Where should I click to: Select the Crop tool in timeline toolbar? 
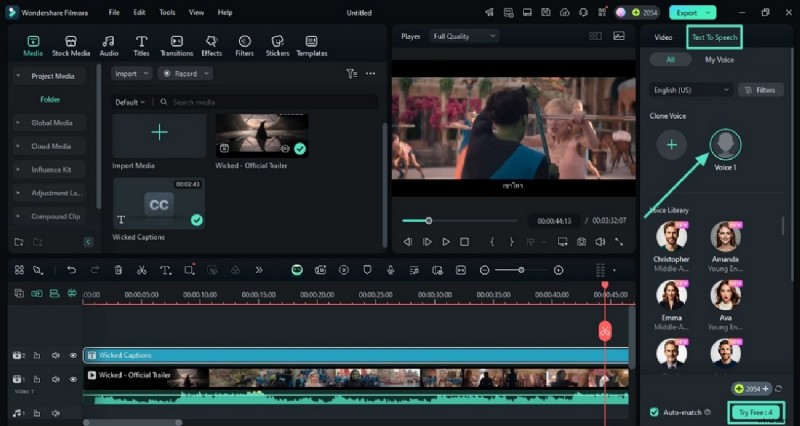pyautogui.click(x=189, y=270)
